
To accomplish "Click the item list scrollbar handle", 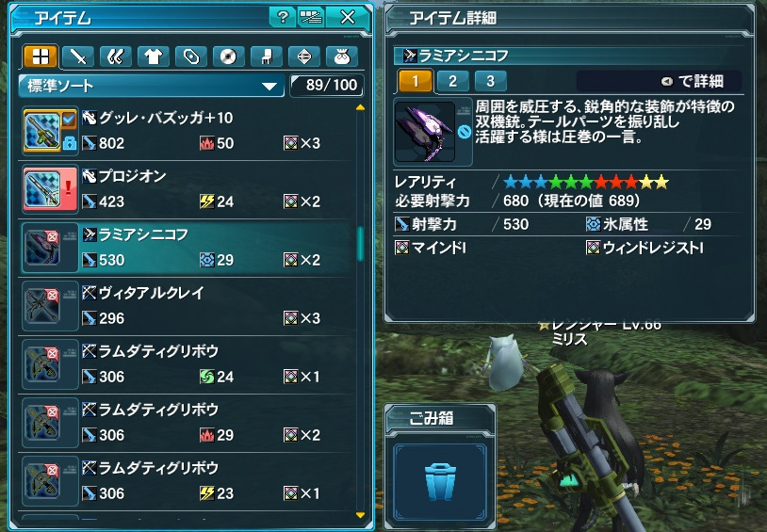I will pyautogui.click(x=361, y=244).
